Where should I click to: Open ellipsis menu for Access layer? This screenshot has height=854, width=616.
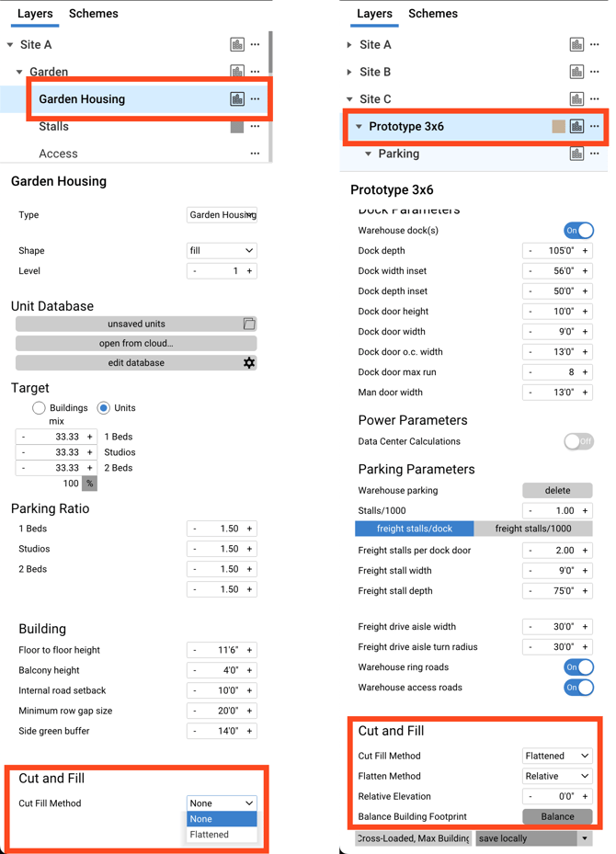pos(255,153)
